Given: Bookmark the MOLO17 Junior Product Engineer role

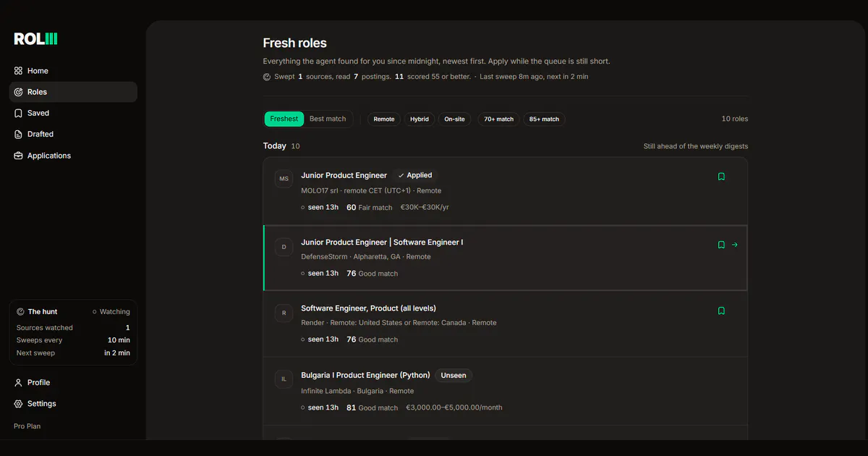Looking at the screenshot, I should pyautogui.click(x=721, y=177).
